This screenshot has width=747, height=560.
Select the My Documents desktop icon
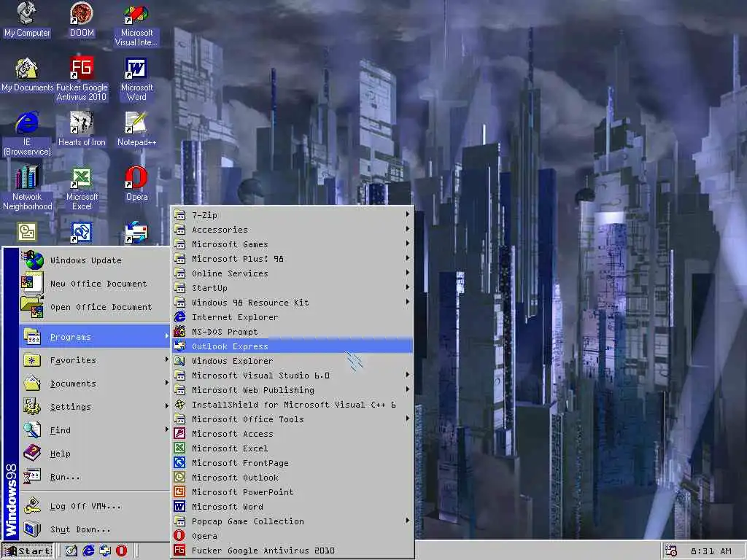pyautogui.click(x=27, y=75)
